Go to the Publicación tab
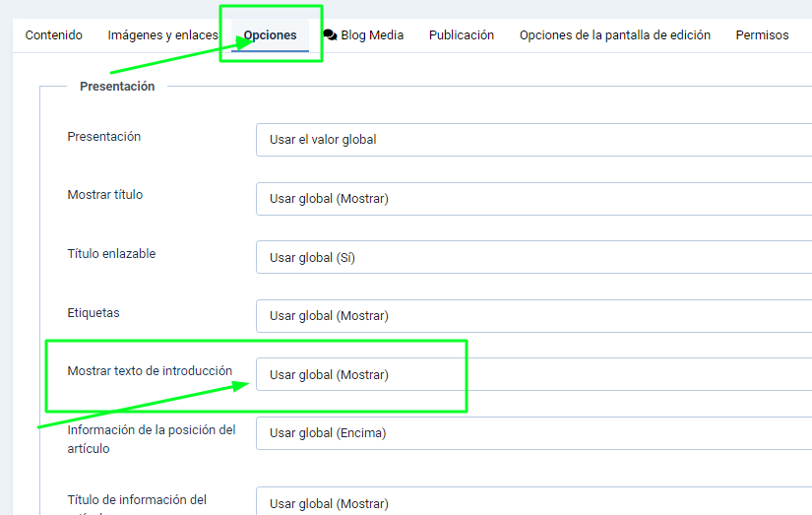 pos(462,34)
